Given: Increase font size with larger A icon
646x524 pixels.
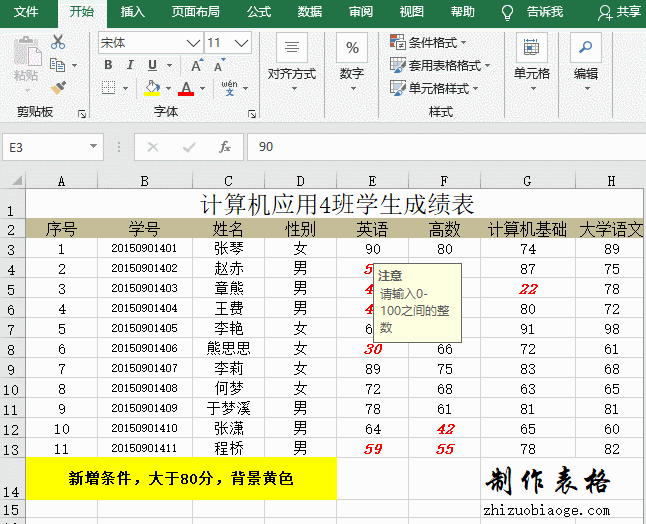Looking at the screenshot, I should pos(197,65).
